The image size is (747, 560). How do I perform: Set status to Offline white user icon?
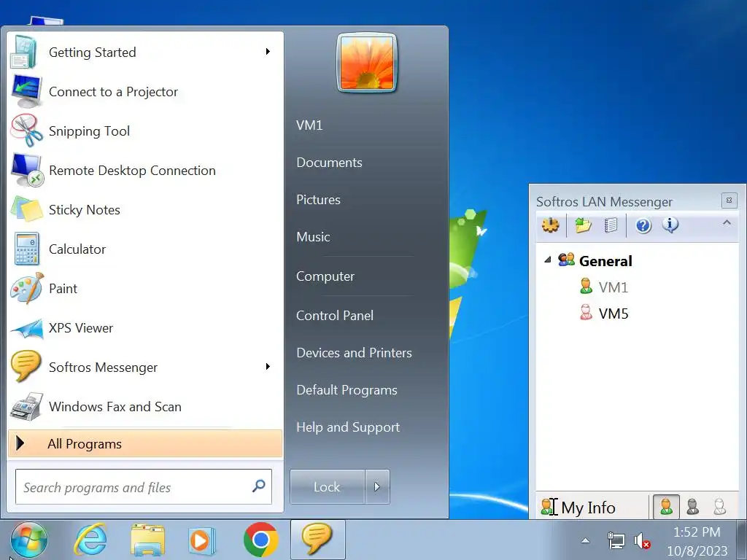click(x=719, y=507)
